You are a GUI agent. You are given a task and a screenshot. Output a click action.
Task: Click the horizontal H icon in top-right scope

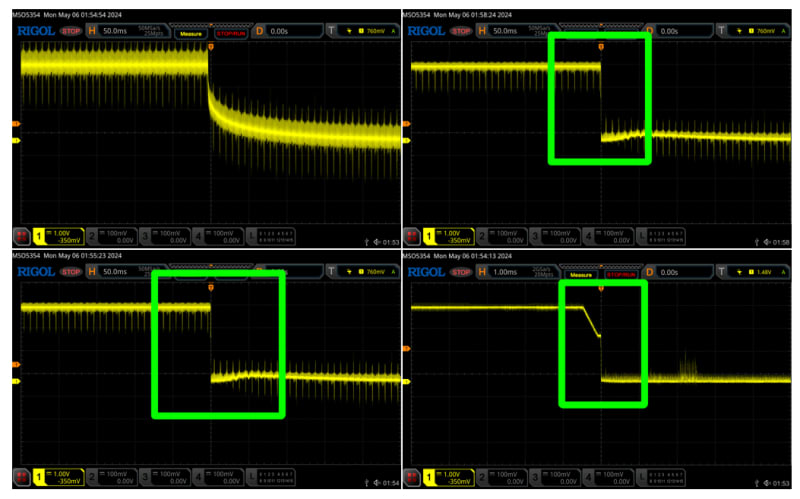point(482,32)
